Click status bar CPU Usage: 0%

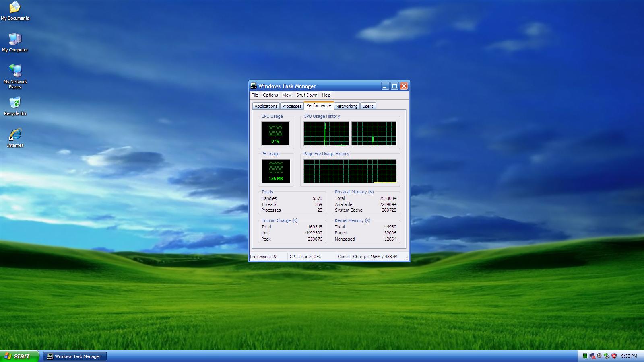[305, 257]
